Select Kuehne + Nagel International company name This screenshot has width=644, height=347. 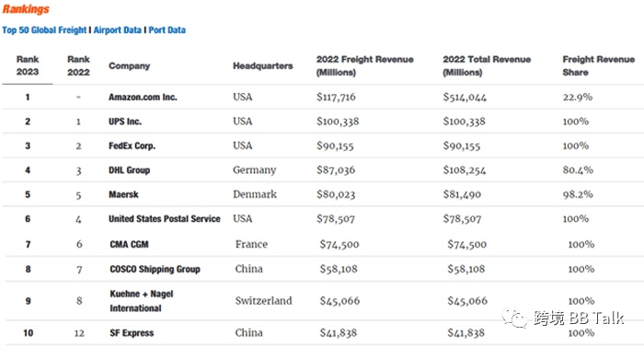(x=142, y=301)
